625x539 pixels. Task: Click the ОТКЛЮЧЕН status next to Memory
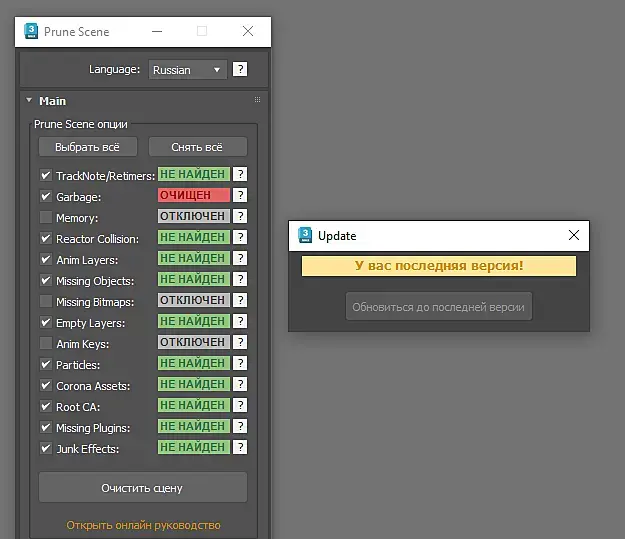194,216
